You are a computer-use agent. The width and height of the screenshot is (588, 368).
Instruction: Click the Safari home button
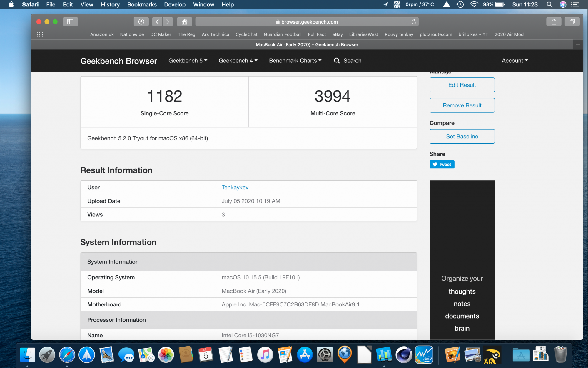coord(184,21)
